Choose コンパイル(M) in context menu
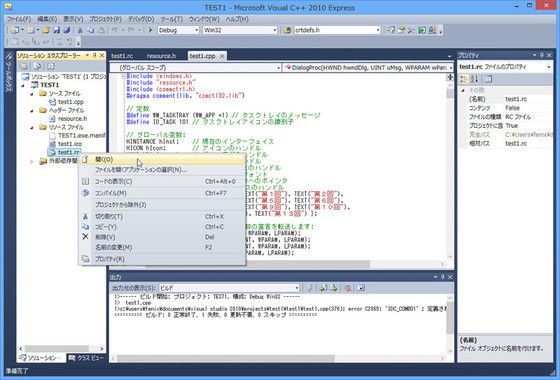Screen dimensions: 560x380 point(162,193)
